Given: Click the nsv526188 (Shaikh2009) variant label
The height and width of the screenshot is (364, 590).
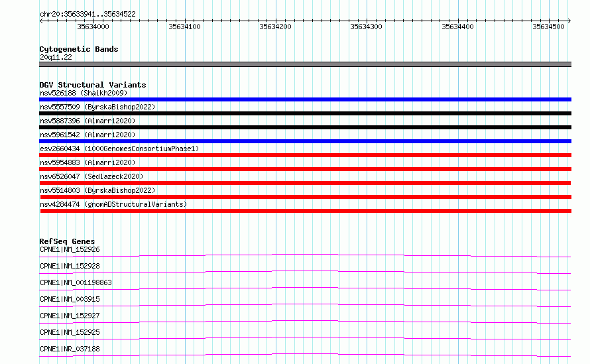Looking at the screenshot, I should [x=84, y=93].
